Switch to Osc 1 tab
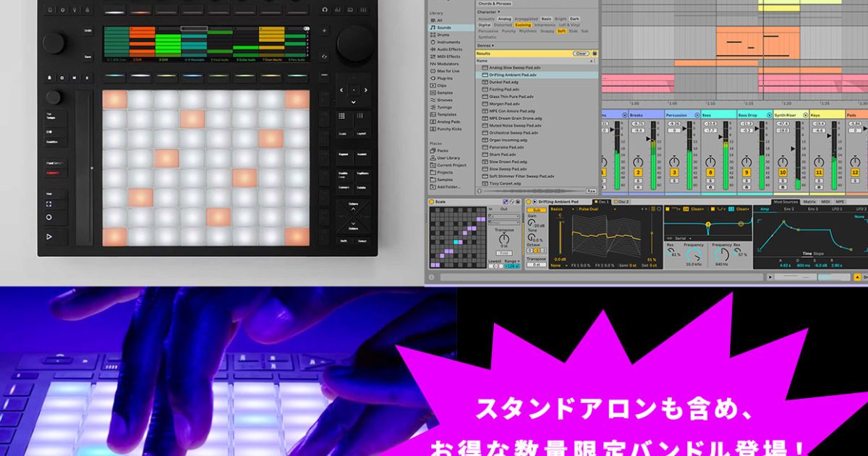This screenshot has width=868, height=456. coord(603,202)
